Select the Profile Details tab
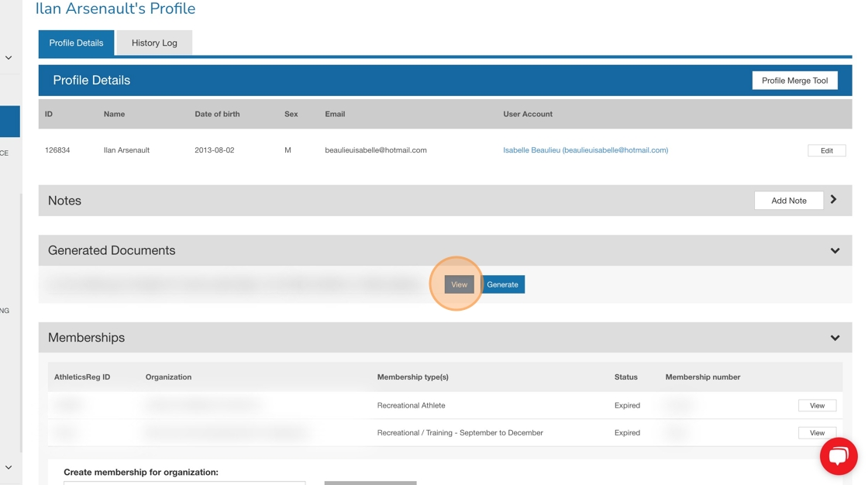 (x=76, y=43)
